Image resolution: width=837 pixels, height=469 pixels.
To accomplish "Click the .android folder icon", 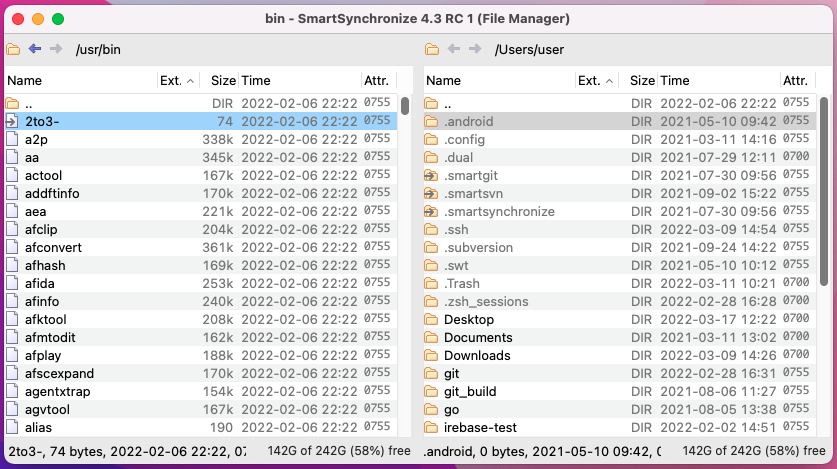I will click(431, 122).
